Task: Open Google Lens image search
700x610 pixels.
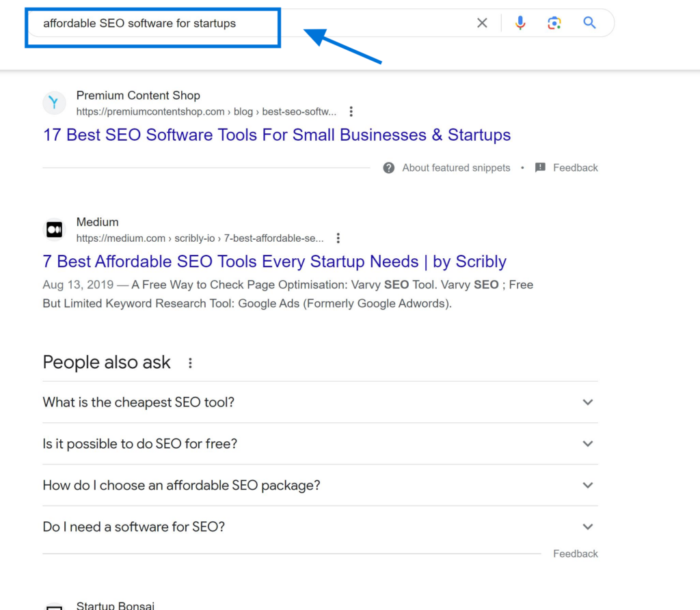Action: tap(554, 23)
